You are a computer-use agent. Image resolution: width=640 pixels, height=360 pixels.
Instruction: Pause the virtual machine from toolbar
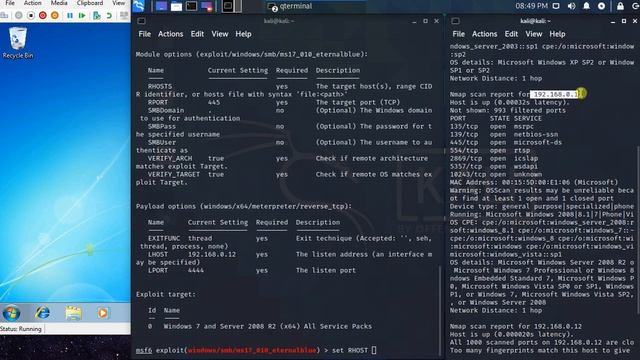click(x=70, y=16)
